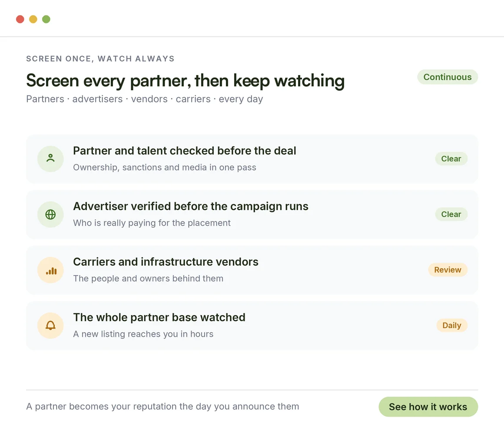The width and height of the screenshot is (504, 434).
Task: Click the Daily badge on partner base row
Action: (x=451, y=325)
